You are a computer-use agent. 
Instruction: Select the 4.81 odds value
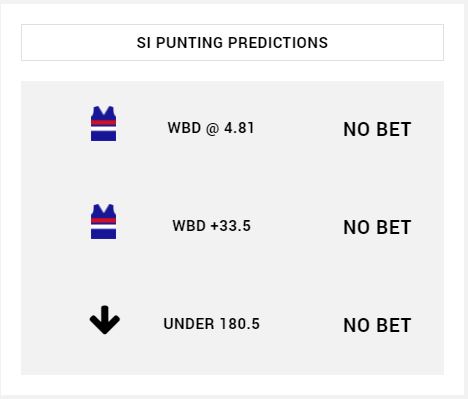click(x=239, y=128)
